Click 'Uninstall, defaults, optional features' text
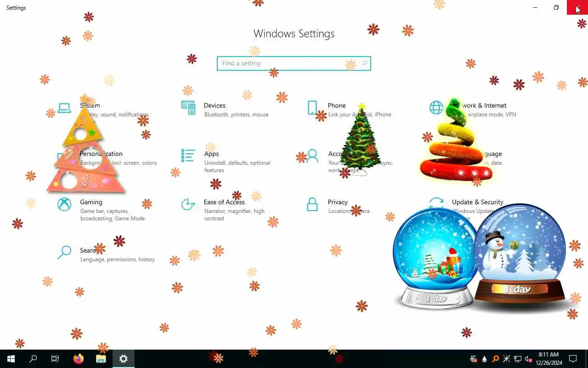 pos(237,167)
